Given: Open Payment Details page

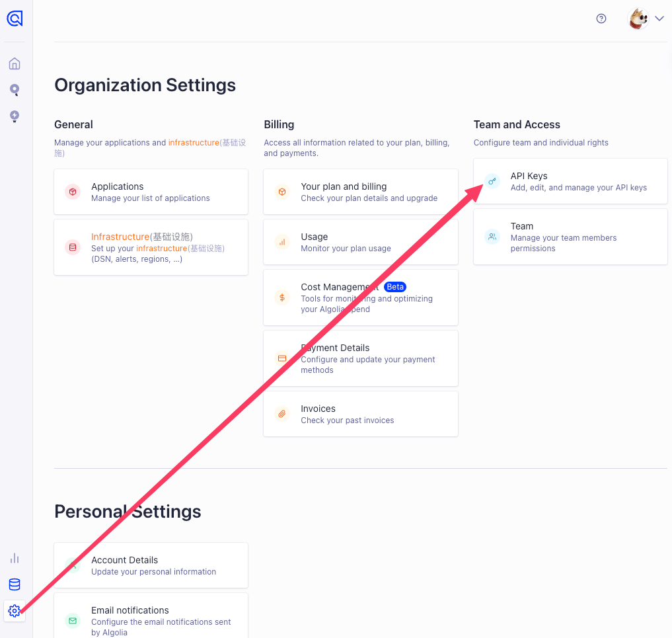Looking at the screenshot, I should (x=361, y=358).
